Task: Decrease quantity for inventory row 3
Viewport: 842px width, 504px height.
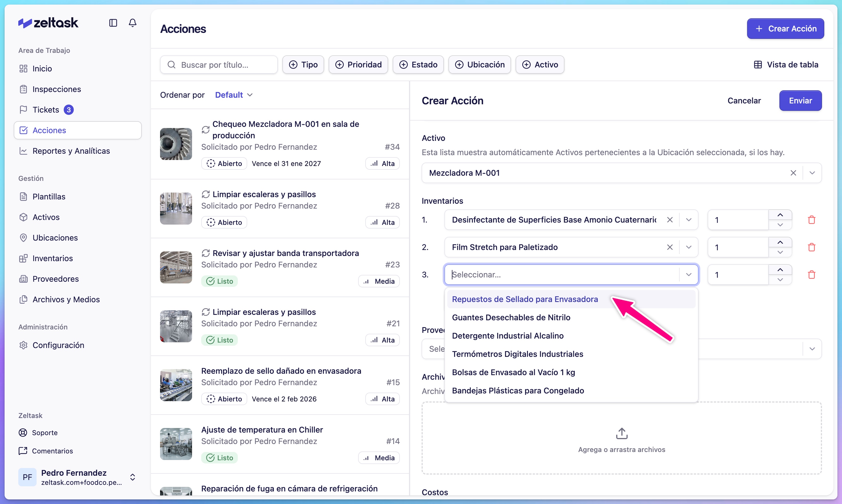Action: [x=780, y=280]
